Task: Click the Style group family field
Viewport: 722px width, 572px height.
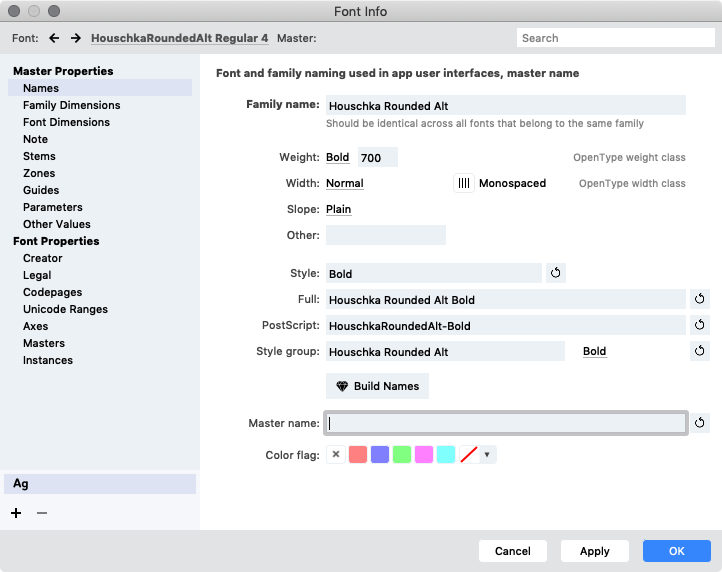Action: (x=445, y=351)
